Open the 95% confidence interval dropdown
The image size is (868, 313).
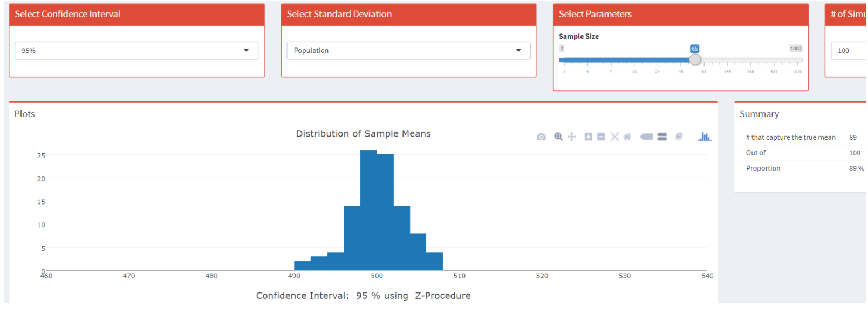(136, 51)
